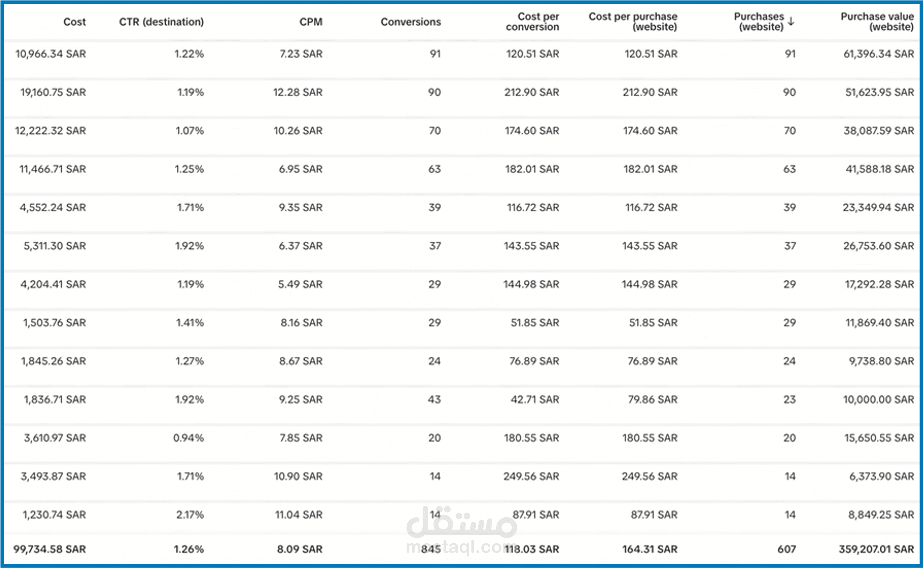Select the Cost per conversion header

click(532, 21)
